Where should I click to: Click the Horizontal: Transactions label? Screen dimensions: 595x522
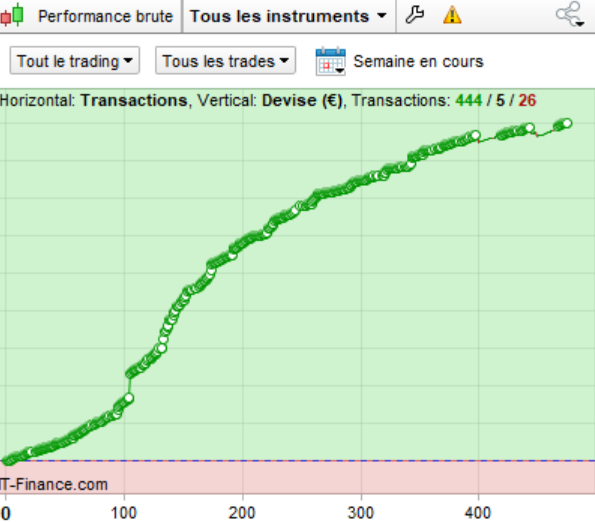coord(94,101)
